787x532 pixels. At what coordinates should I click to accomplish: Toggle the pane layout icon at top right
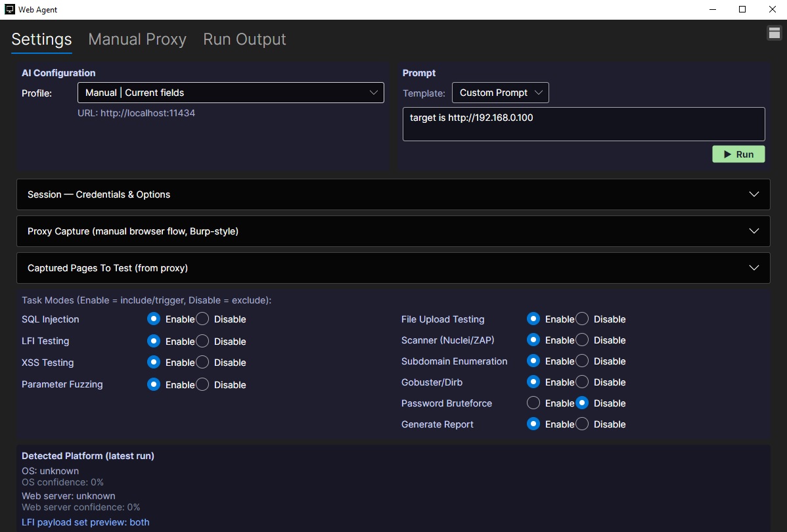(774, 33)
